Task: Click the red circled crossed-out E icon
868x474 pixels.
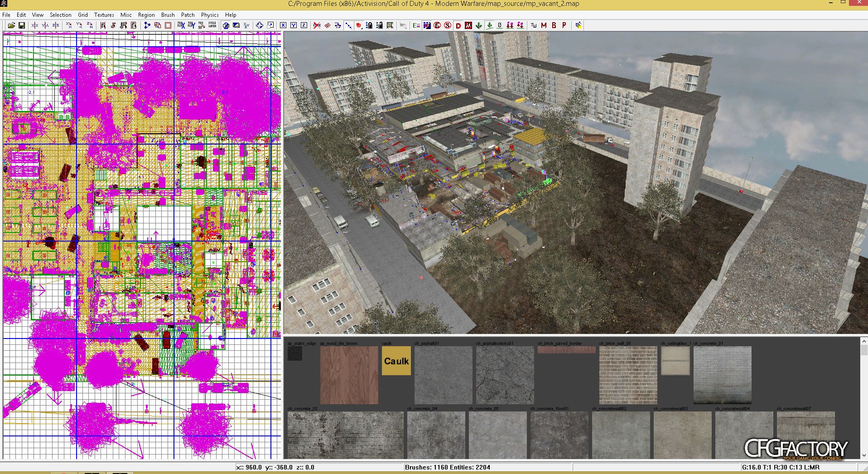Action: click(x=437, y=25)
